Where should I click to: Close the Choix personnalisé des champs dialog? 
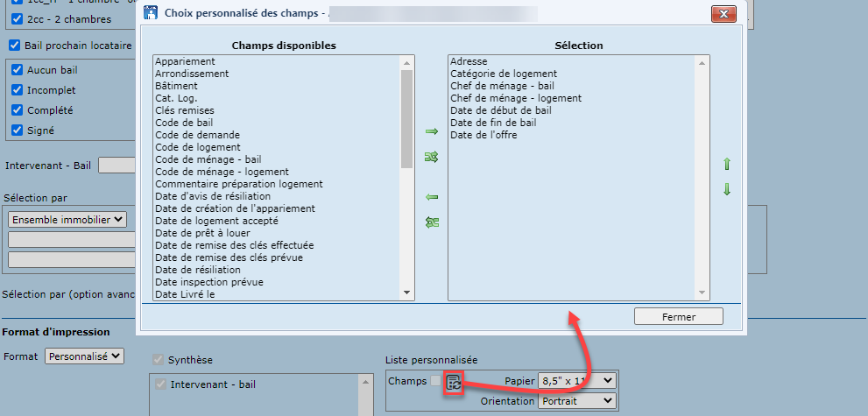(x=723, y=14)
